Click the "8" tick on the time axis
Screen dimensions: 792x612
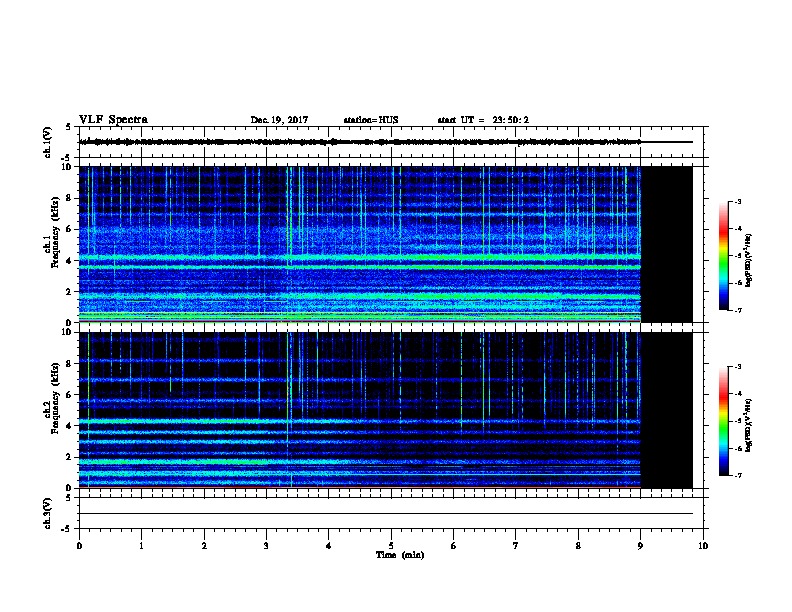578,546
